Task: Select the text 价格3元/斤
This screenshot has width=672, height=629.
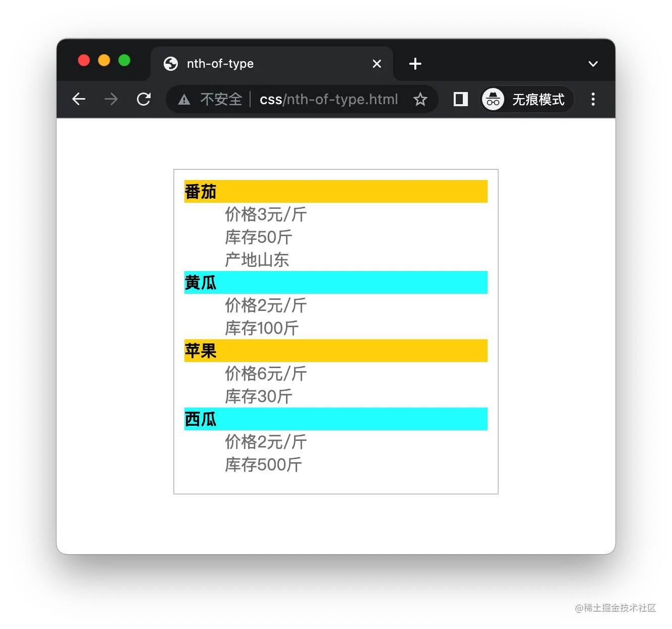Action: click(266, 214)
